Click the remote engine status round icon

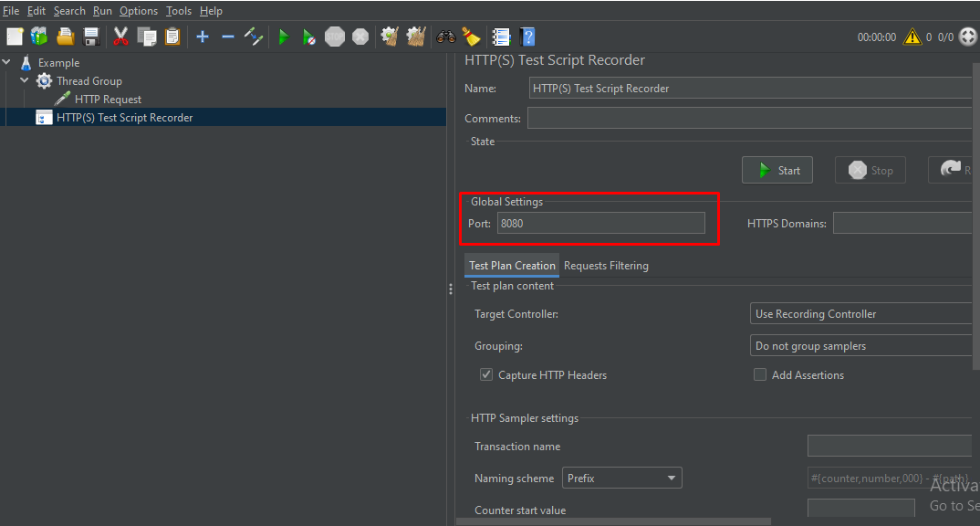(967, 37)
